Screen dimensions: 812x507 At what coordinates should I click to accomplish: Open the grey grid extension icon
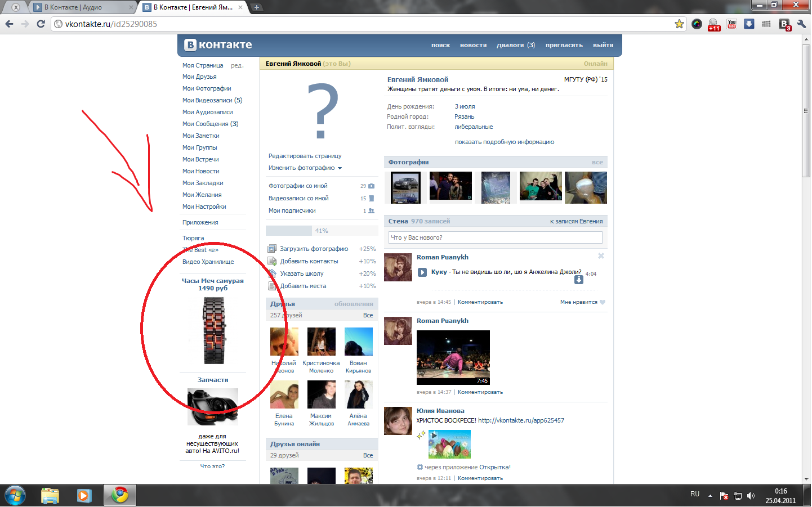pos(766,24)
